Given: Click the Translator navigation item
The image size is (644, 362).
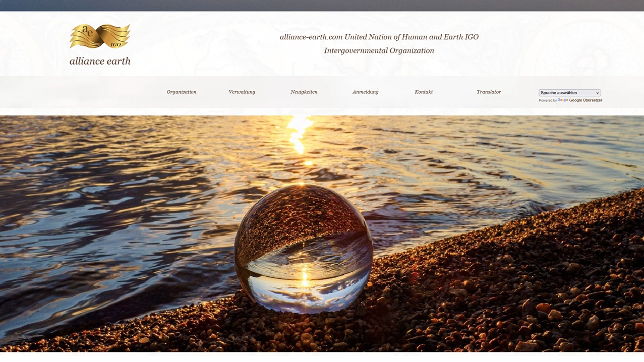Looking at the screenshot, I should pos(489,92).
